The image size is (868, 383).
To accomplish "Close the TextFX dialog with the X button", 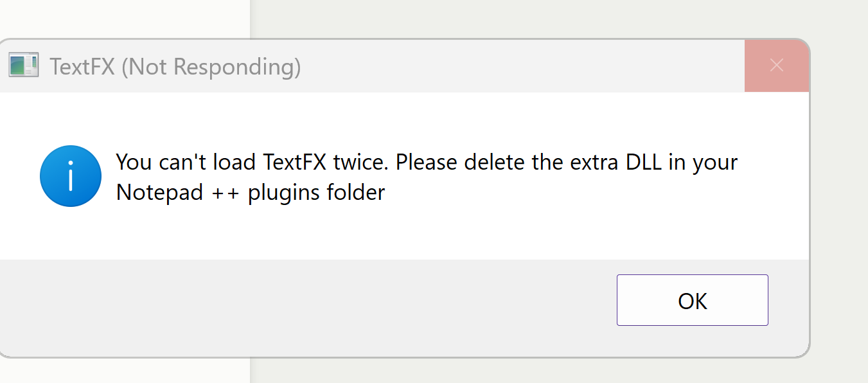I will click(x=776, y=66).
